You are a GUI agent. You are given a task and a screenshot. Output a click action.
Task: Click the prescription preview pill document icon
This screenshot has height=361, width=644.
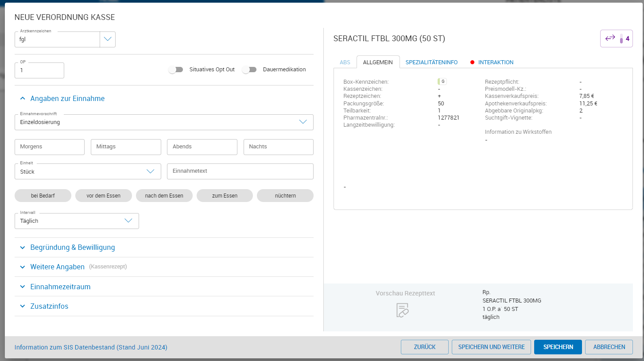pos(402,310)
